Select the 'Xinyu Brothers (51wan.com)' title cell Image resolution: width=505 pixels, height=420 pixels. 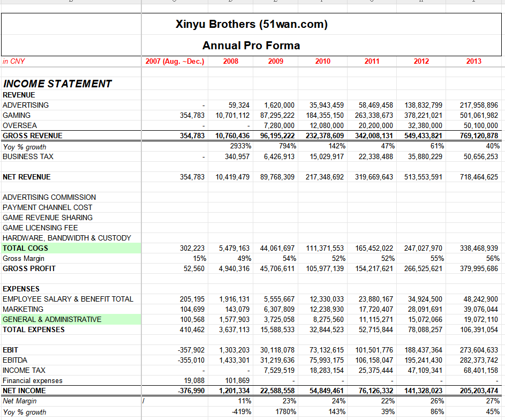[252, 24]
